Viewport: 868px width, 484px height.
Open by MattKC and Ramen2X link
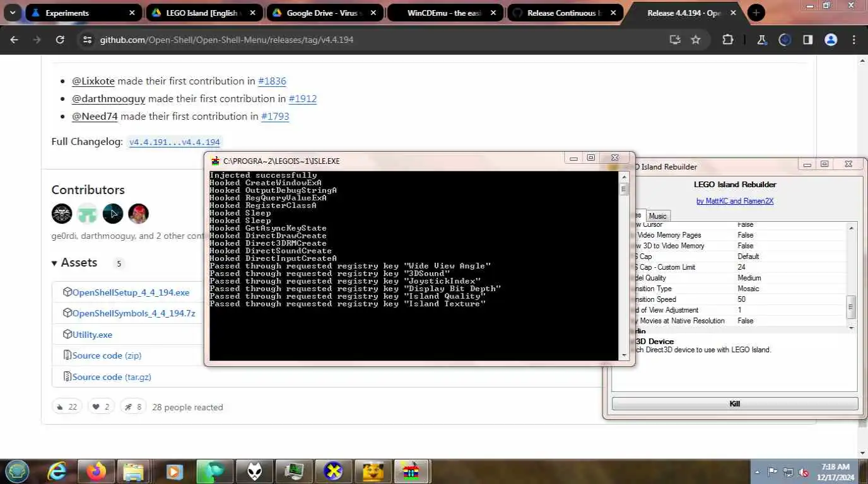[x=735, y=201]
